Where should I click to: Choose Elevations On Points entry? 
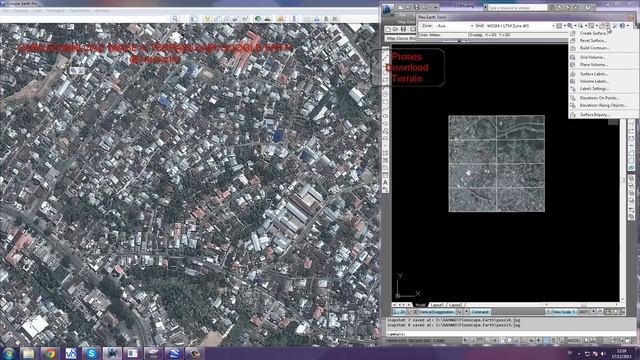599,98
